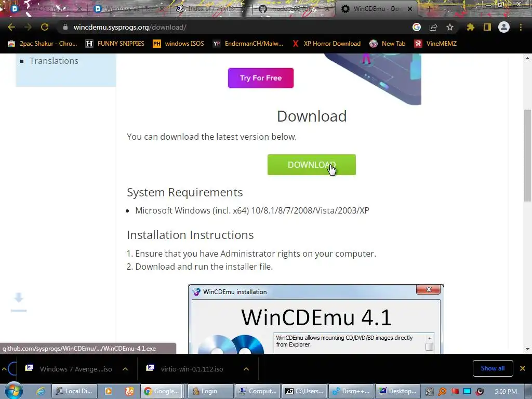The height and width of the screenshot is (399, 532).
Task: Click the scrollbar down arrow
Action: 527,349
